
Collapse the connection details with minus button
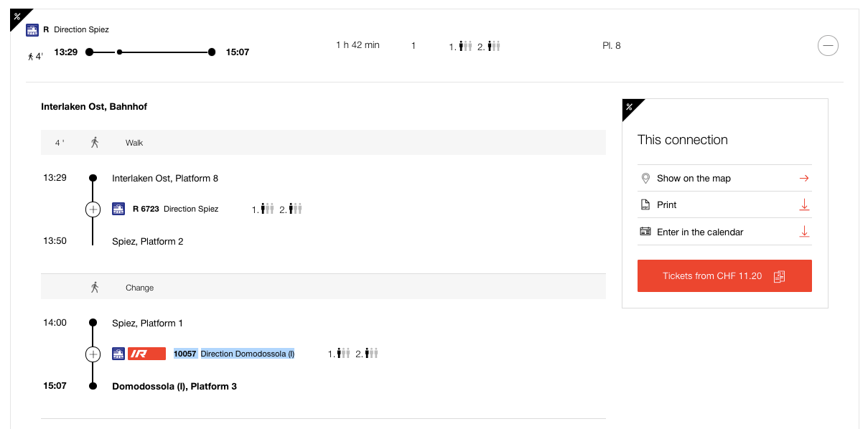click(x=828, y=46)
